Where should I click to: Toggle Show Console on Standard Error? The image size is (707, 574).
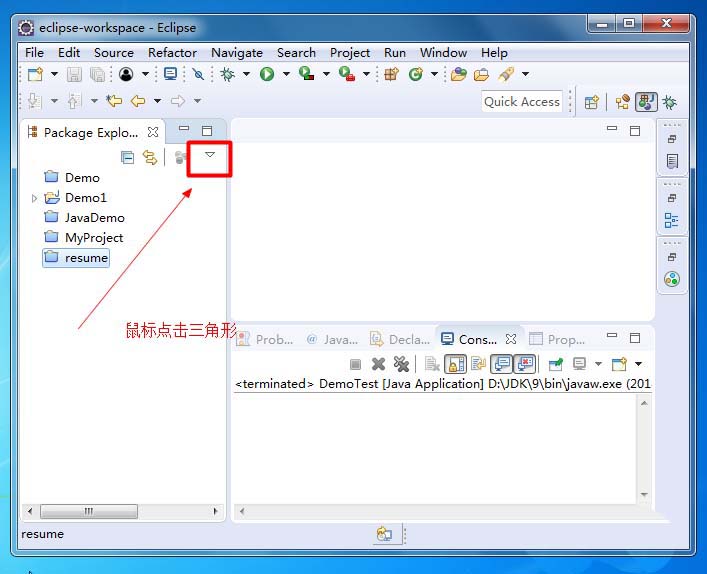pos(524,364)
